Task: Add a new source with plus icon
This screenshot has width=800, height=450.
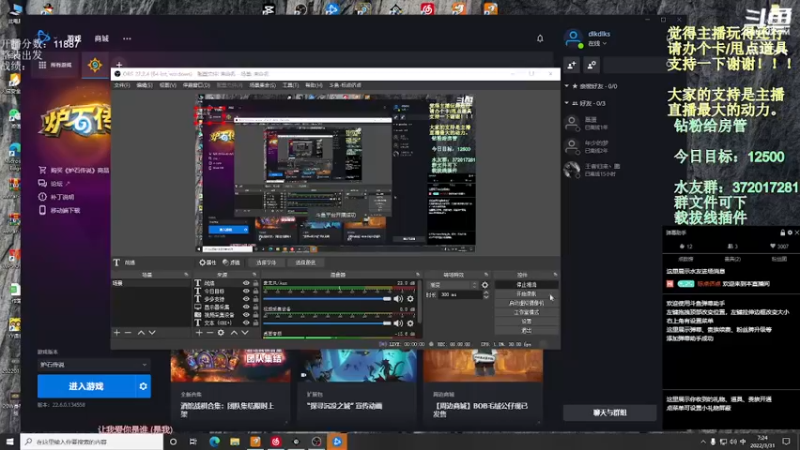Action: [199, 333]
